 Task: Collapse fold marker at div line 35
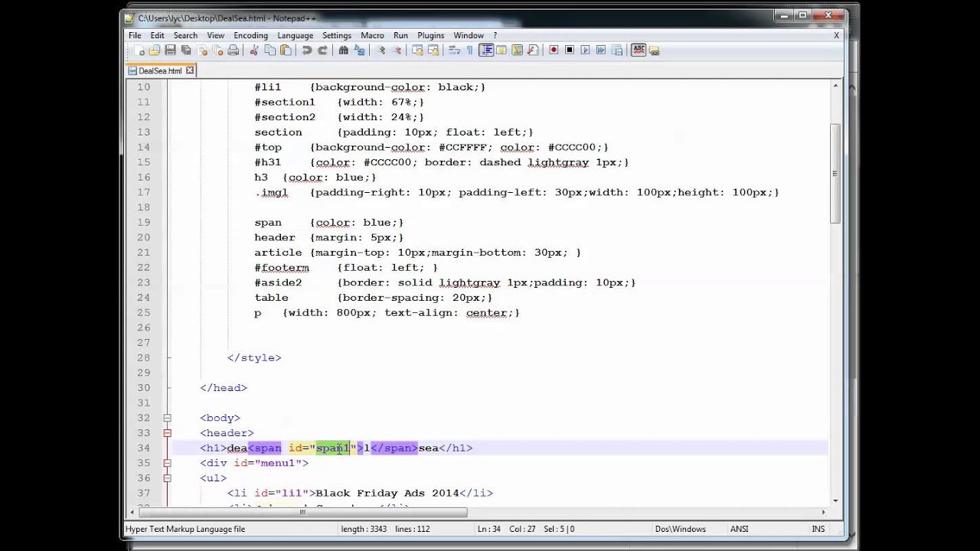(167, 463)
